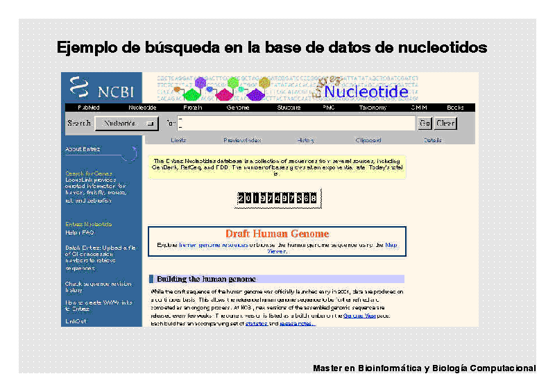Click the LinkOut sidebar link
The height and width of the screenshot is (392, 555).
(76, 321)
